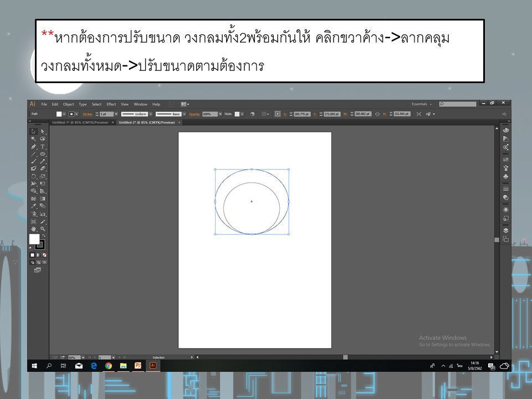Set paint mode to Color
This screenshot has width=532, height=399.
pyautogui.click(x=33, y=255)
